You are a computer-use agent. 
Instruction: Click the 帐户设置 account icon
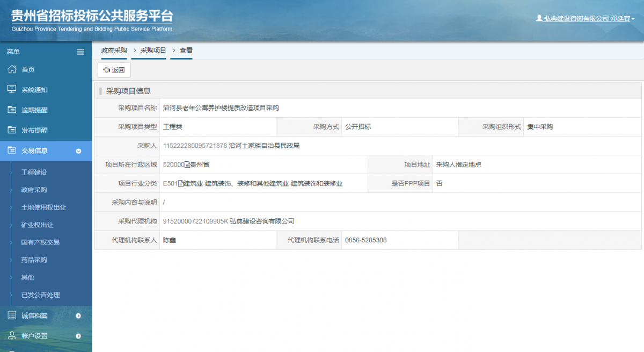point(11,335)
